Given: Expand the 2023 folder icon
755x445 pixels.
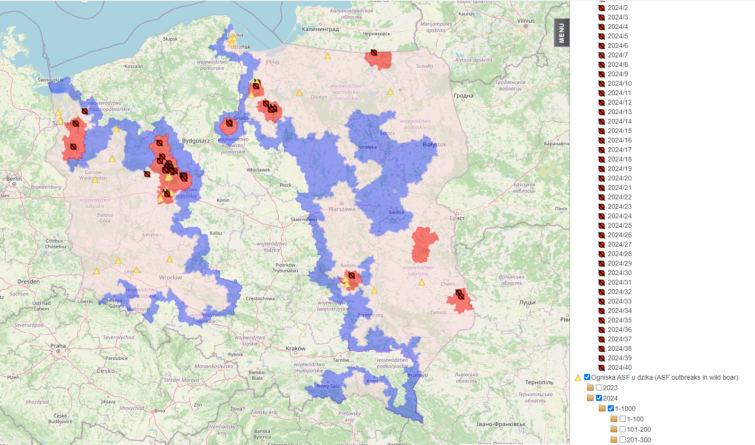Looking at the screenshot, I should point(590,387).
